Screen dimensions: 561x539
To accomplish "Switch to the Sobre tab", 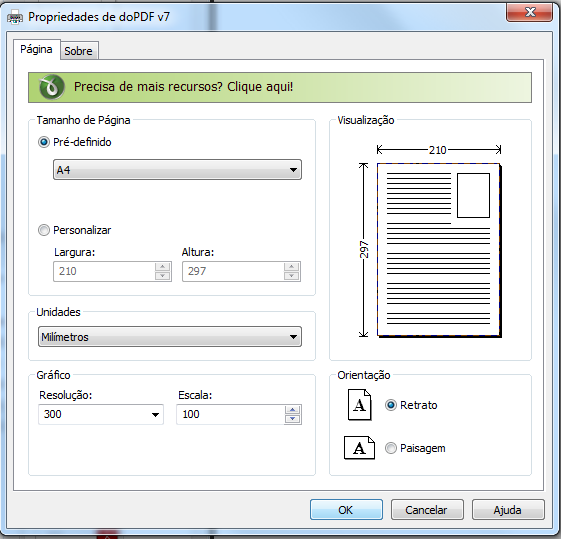I will click(x=79, y=51).
